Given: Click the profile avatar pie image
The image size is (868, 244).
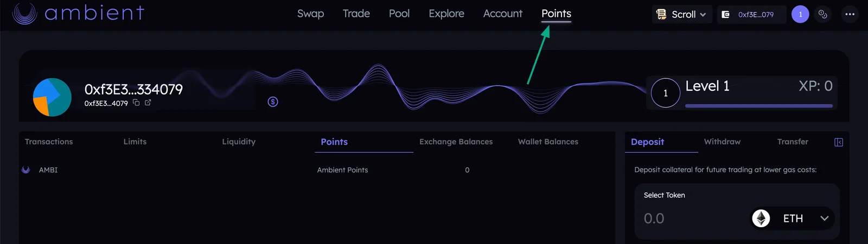Looking at the screenshot, I should click(x=52, y=97).
